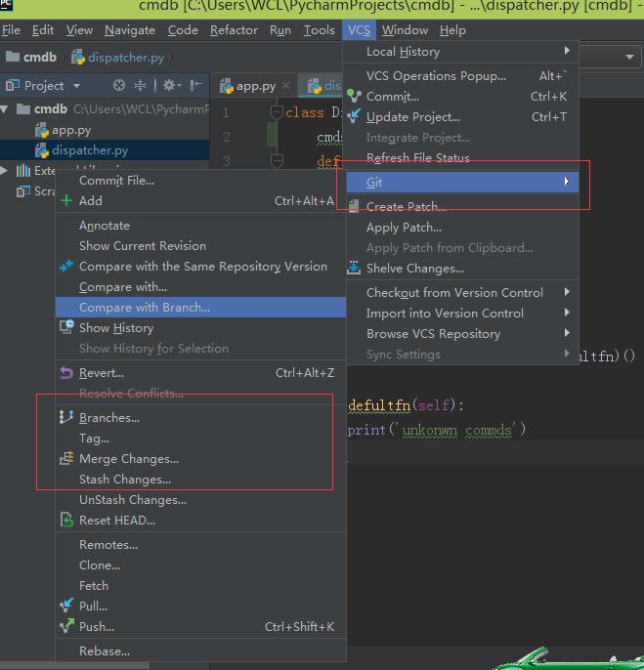644x670 pixels.
Task: Click the dispatcher.py file icon in breadcrumb
Action: [78, 57]
